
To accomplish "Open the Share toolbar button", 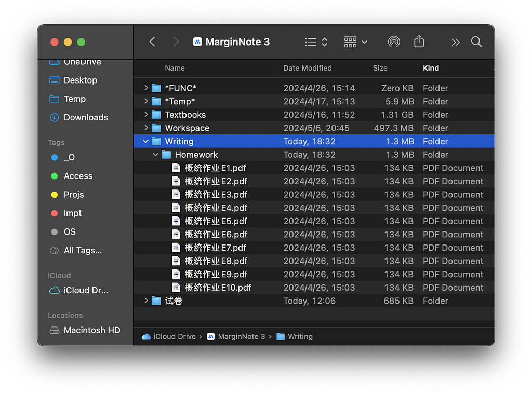I will pos(419,42).
